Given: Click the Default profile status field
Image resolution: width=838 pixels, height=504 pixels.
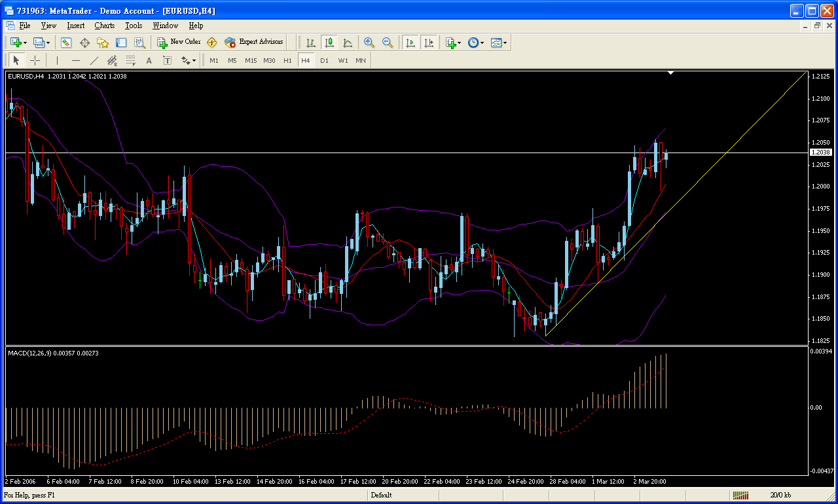Looking at the screenshot, I should point(381,495).
